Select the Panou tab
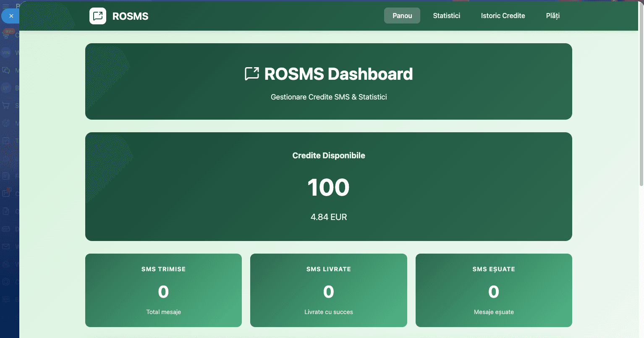 point(402,16)
